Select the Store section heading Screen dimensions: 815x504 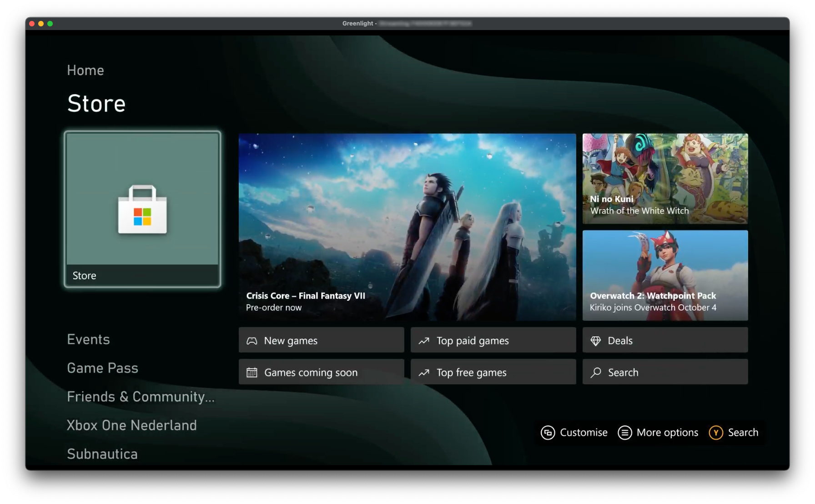click(96, 104)
